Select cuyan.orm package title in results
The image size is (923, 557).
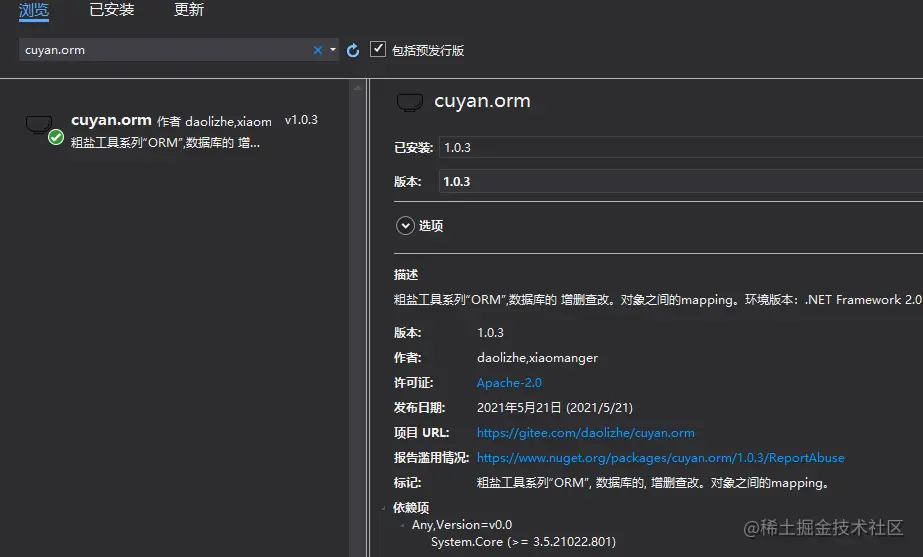tap(111, 120)
